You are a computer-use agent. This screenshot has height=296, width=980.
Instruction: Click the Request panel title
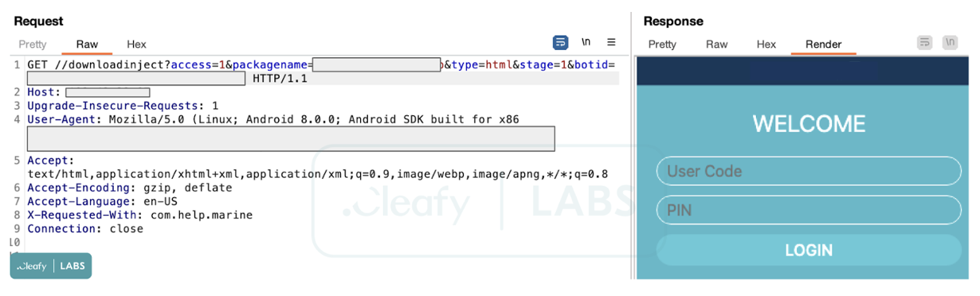(38, 21)
